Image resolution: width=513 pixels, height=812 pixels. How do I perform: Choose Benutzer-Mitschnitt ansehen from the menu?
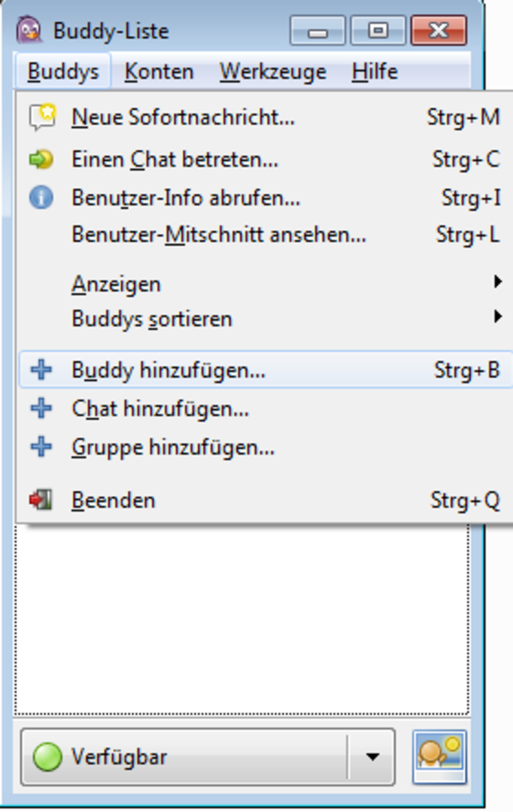click(x=219, y=235)
